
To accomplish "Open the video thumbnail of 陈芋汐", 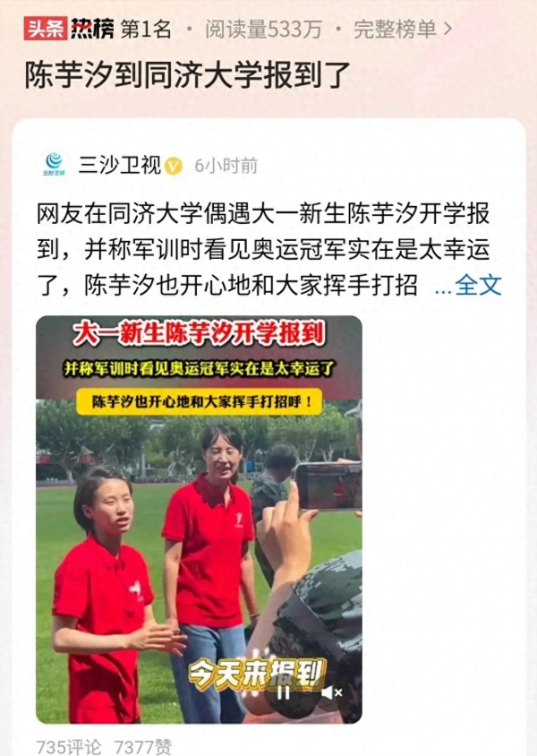I will 199,520.
